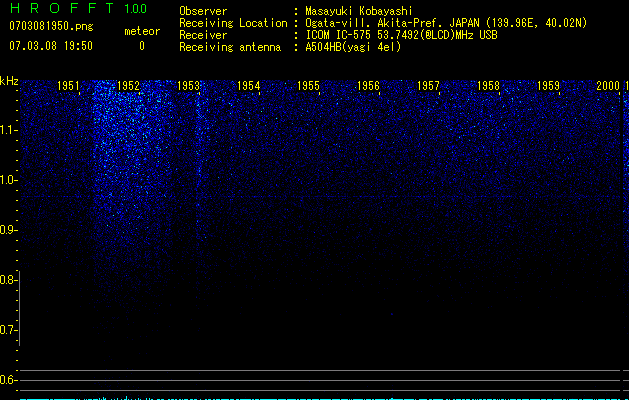The height and width of the screenshot is (400, 629).
Task: Click the 0.7 kHz axis label
Action: (x=8, y=330)
